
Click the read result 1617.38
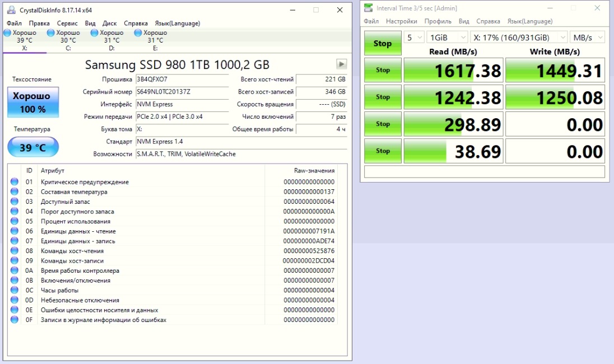(453, 71)
